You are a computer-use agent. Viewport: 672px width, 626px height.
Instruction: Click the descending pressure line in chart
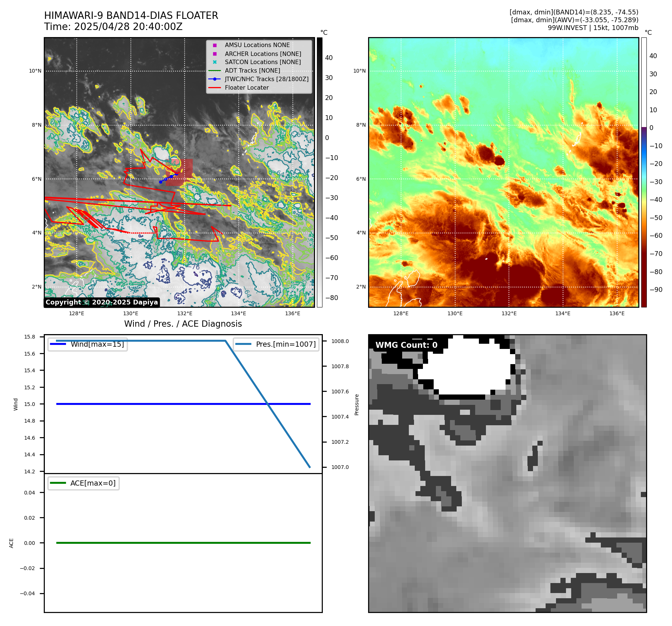click(268, 404)
